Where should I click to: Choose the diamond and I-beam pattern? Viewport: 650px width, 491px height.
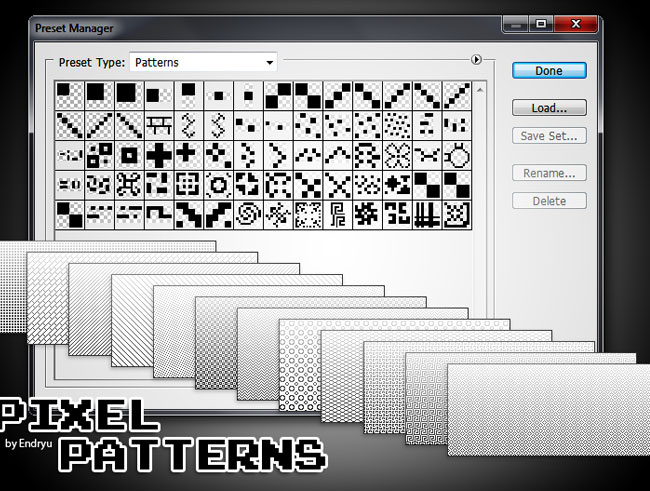pyautogui.click(x=397, y=185)
